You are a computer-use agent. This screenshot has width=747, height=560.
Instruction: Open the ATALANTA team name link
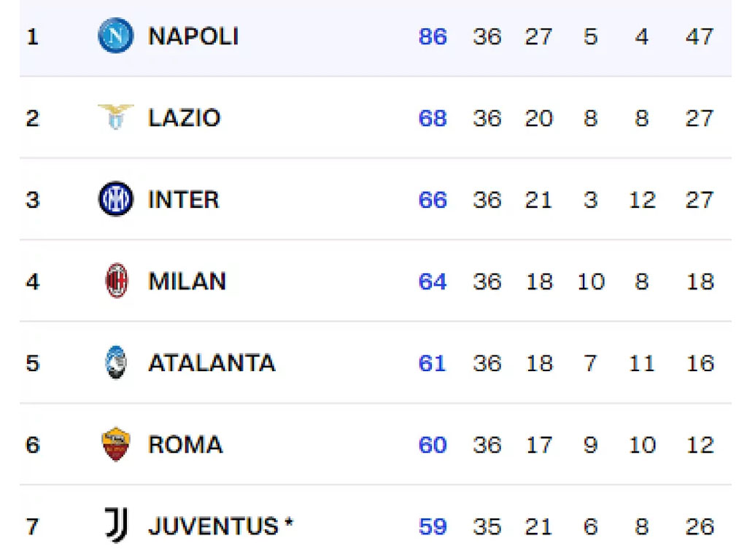coord(212,363)
